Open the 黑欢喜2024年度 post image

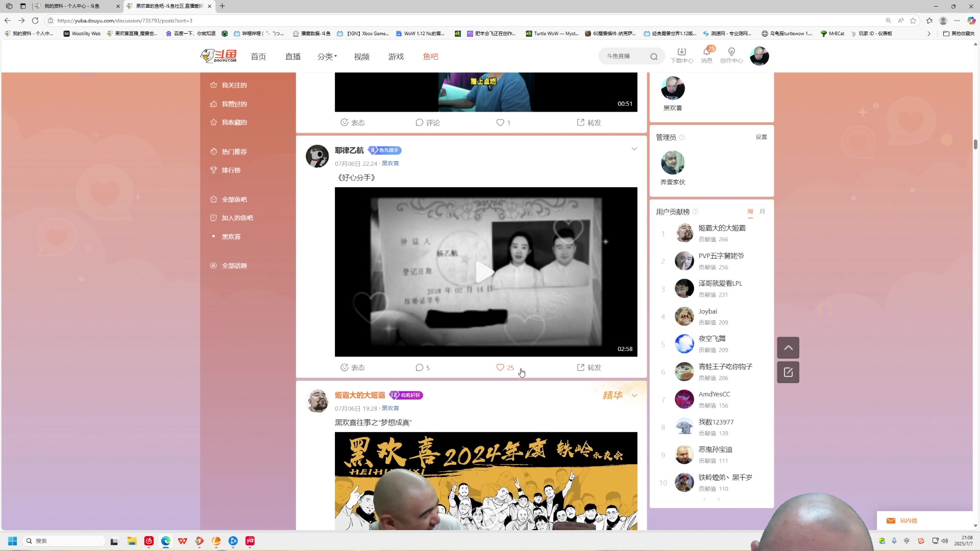pos(486,481)
